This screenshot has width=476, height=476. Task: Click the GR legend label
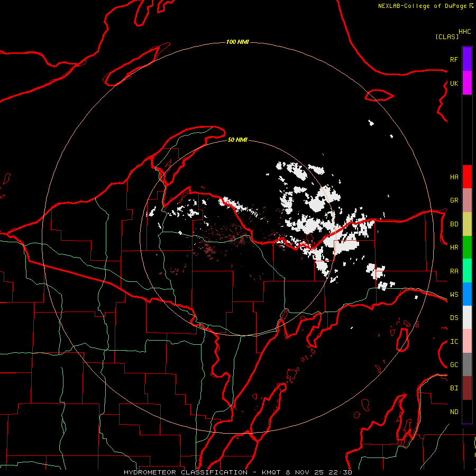[454, 200]
